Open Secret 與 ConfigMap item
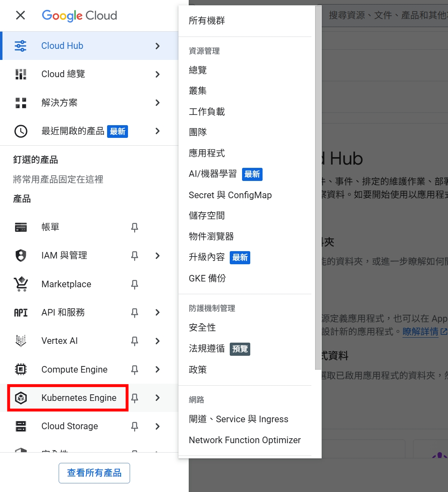 (x=230, y=195)
